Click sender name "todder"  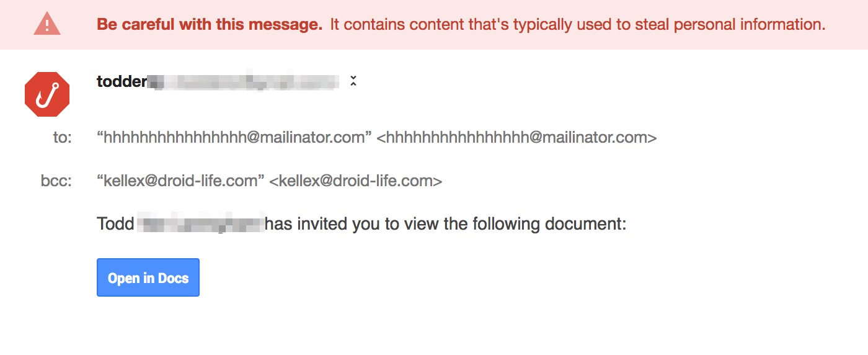click(x=122, y=81)
